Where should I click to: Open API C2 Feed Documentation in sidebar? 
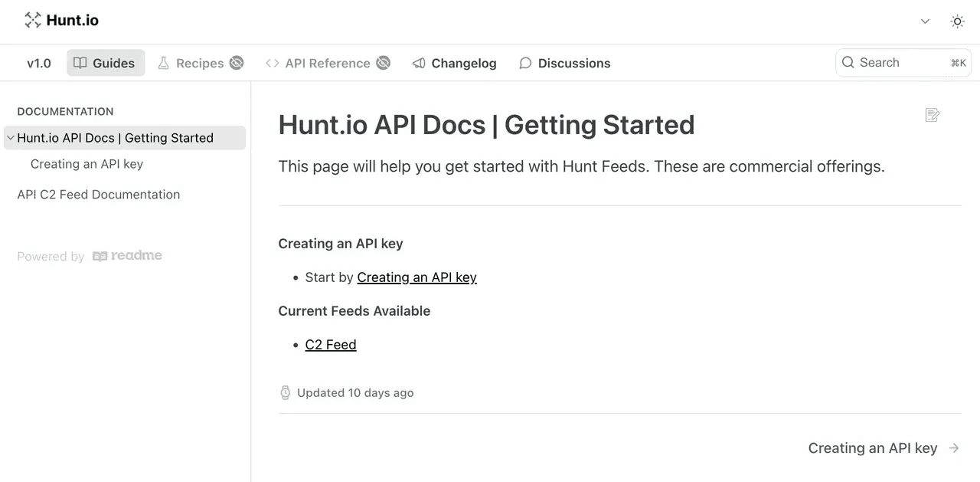tap(99, 195)
